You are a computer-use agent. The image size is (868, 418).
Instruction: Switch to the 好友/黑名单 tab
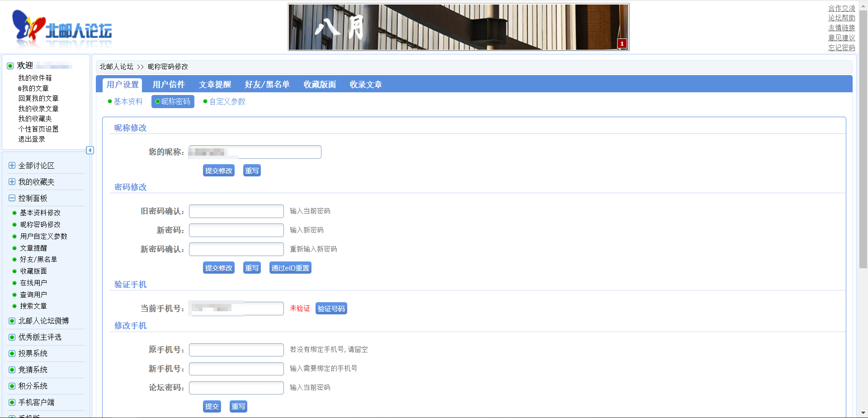pos(267,85)
